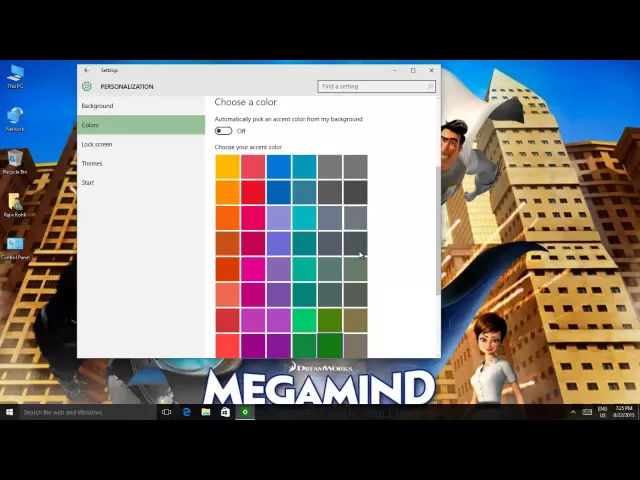640x480 pixels.
Task: Open the Store from the taskbar
Action: (225, 412)
